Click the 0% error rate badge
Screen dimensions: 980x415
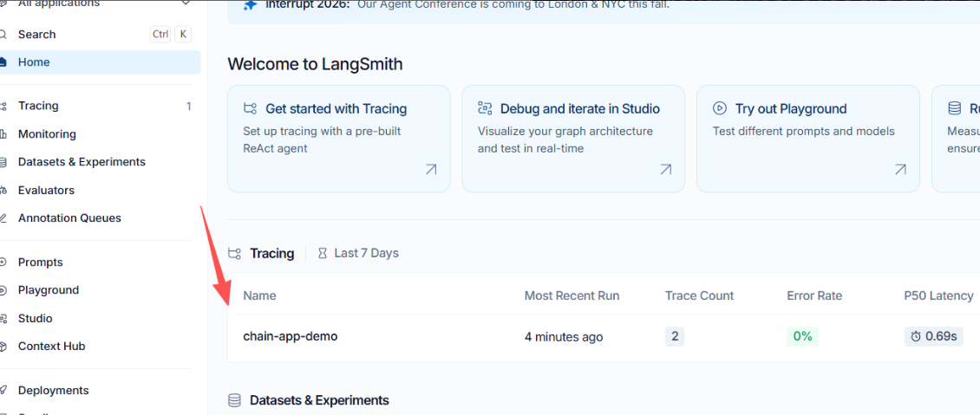(x=802, y=337)
